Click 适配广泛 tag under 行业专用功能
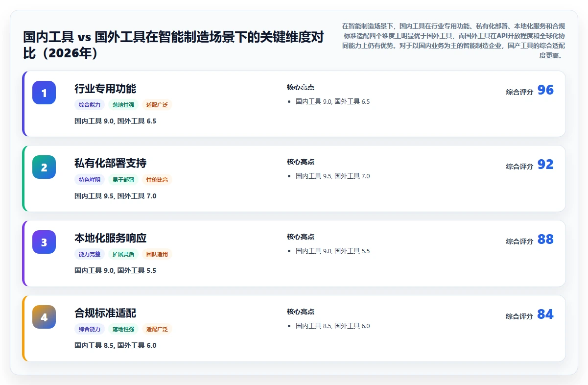This screenshot has width=588, height=385. click(157, 105)
